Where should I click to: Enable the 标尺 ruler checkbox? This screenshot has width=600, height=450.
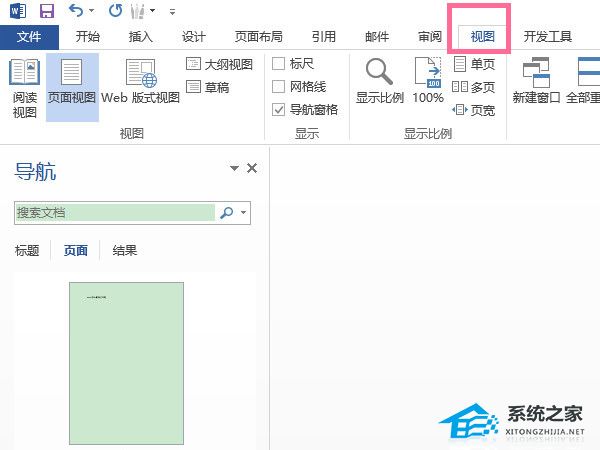278,64
